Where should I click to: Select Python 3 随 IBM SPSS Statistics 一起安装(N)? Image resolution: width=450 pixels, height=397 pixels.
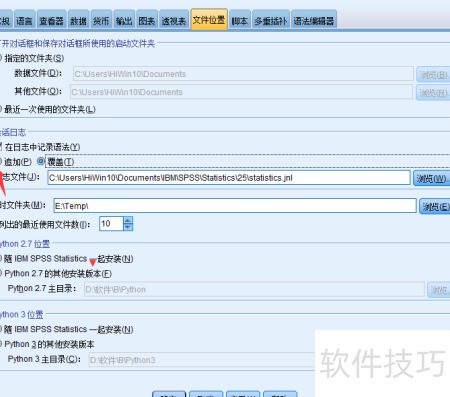point(67,329)
